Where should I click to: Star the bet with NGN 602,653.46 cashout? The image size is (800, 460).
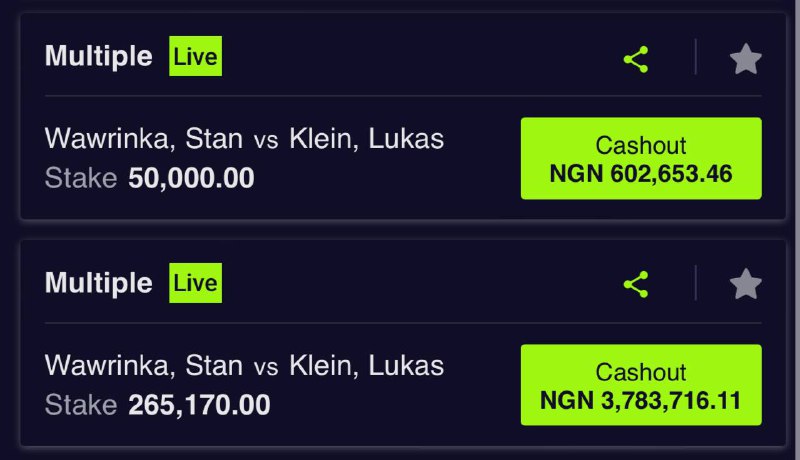pos(745,59)
